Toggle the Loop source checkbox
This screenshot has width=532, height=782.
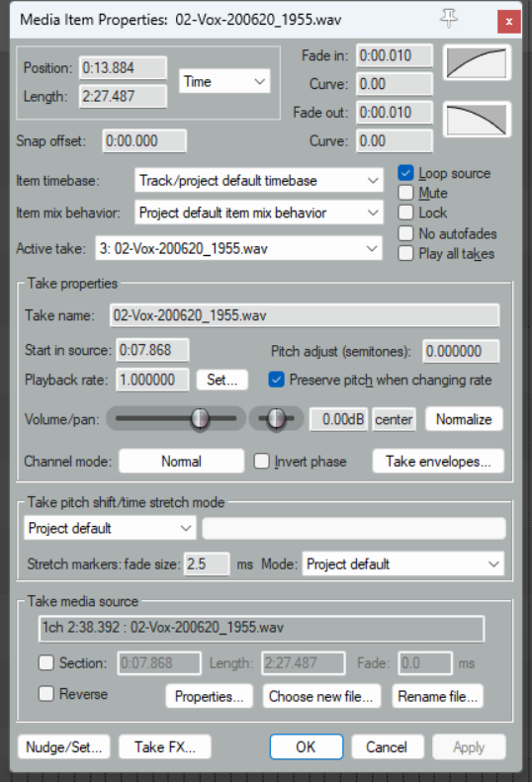click(x=405, y=173)
